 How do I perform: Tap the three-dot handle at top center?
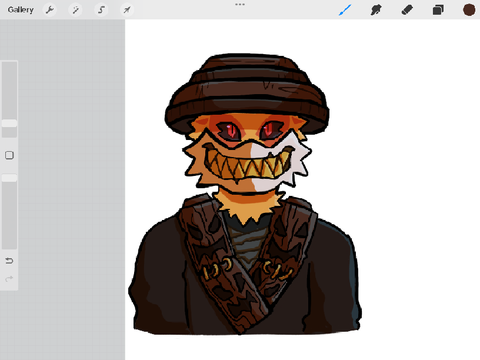240,4
